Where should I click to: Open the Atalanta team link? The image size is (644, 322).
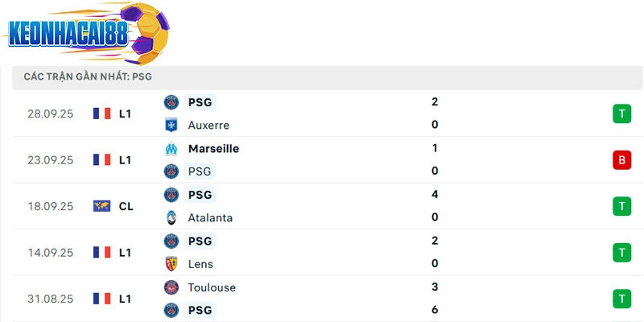[210, 217]
